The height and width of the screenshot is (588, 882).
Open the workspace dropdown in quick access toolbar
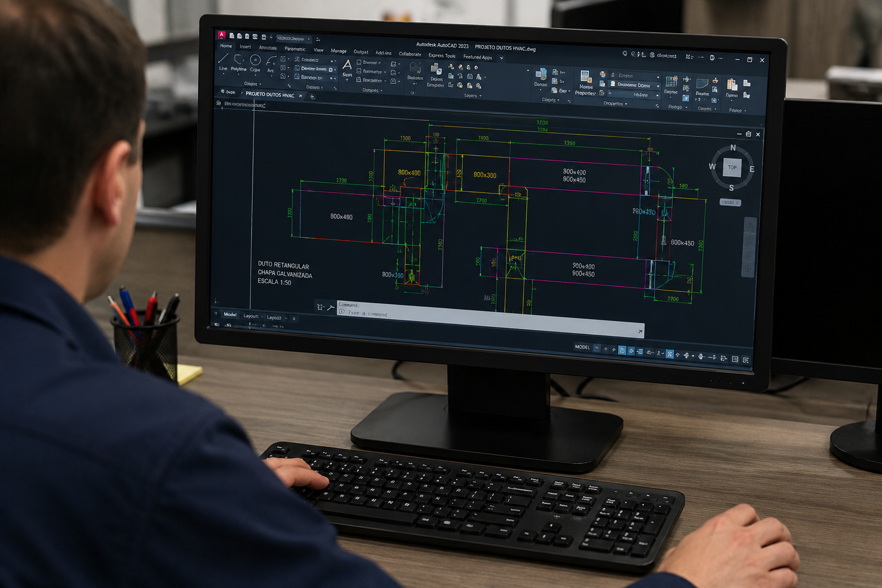[x=293, y=38]
